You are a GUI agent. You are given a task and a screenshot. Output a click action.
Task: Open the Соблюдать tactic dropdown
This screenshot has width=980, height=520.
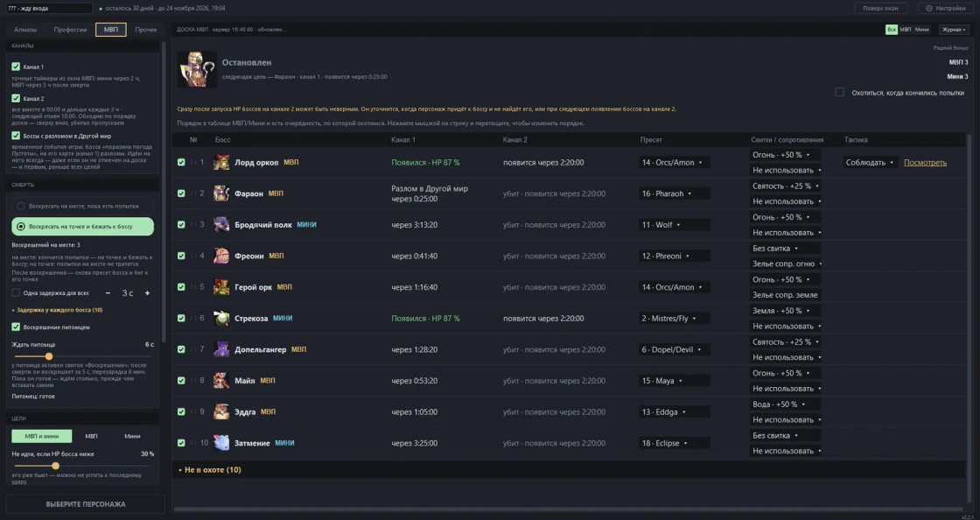870,163
